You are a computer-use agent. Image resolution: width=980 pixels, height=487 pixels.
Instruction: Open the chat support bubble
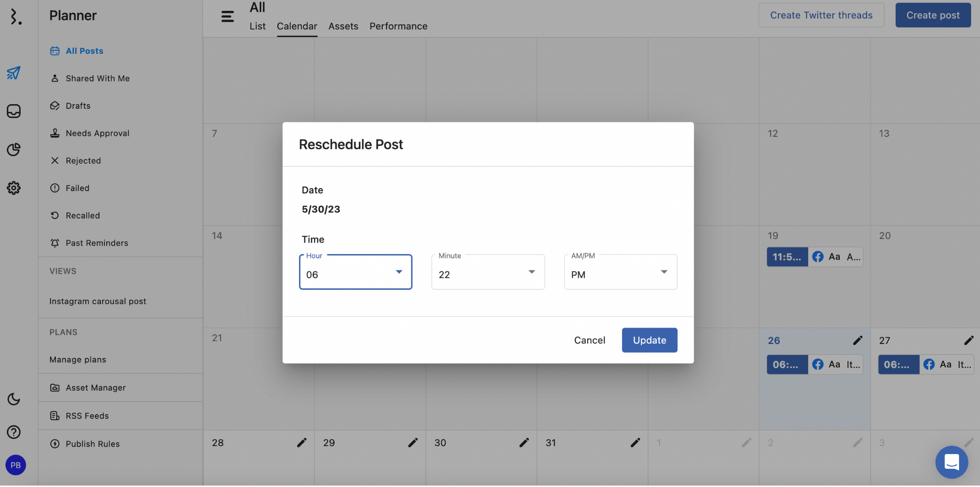click(x=951, y=463)
